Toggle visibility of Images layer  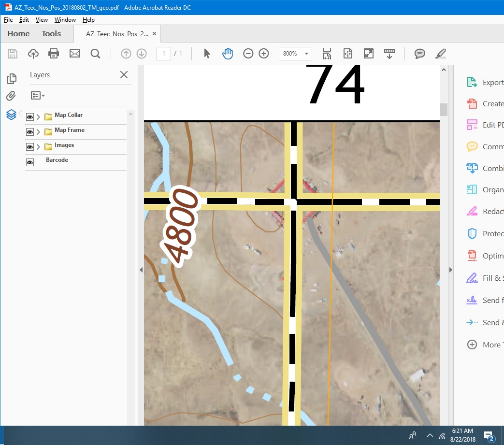click(x=30, y=147)
